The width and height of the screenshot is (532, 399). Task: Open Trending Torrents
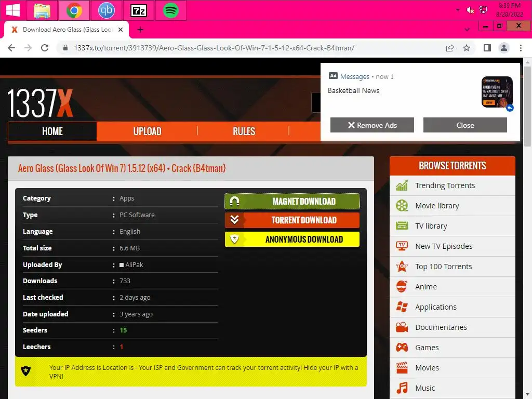click(x=445, y=185)
